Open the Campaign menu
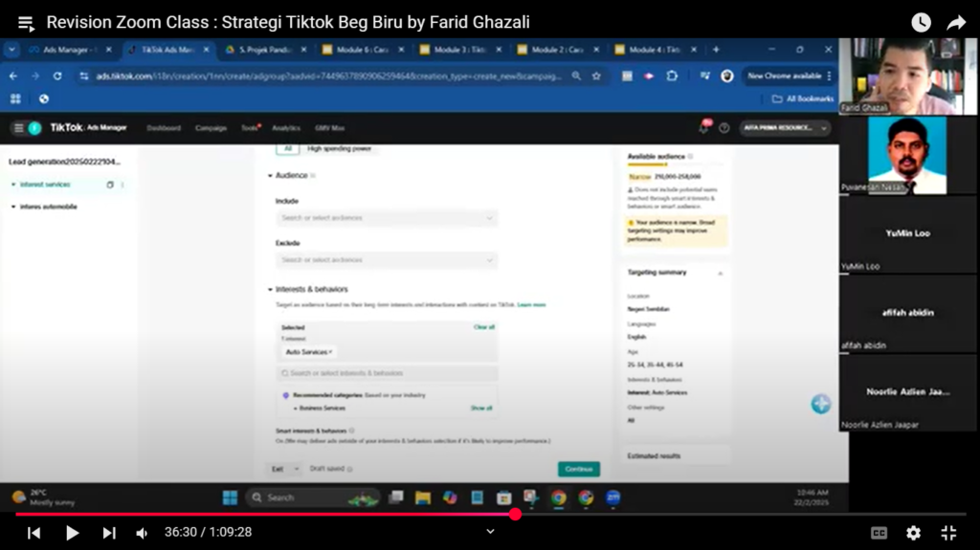 point(211,128)
